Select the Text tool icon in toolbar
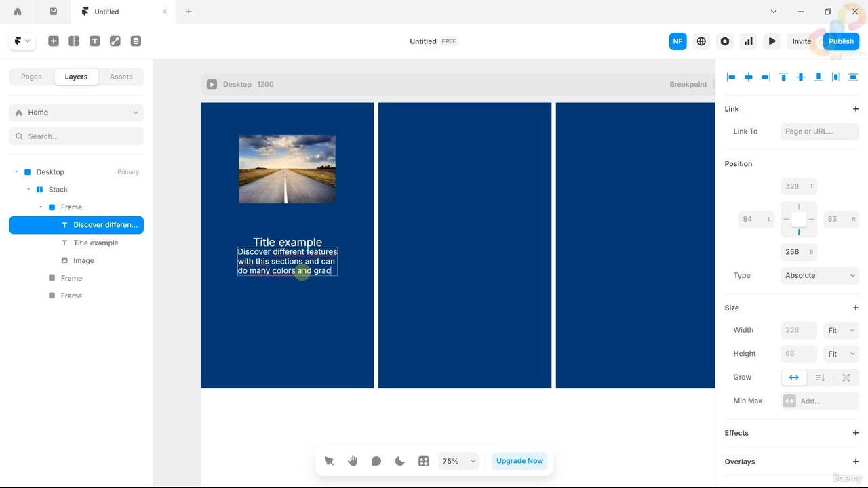Screen dimensions: 868x488 [95, 41]
